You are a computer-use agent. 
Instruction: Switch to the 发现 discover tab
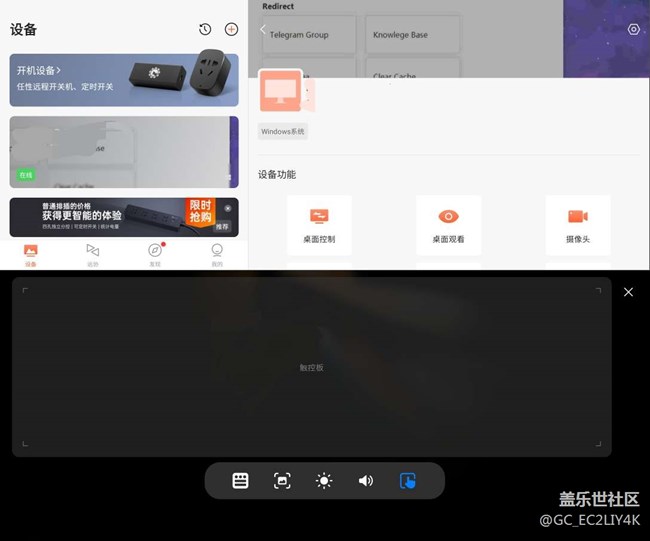pyautogui.click(x=155, y=254)
